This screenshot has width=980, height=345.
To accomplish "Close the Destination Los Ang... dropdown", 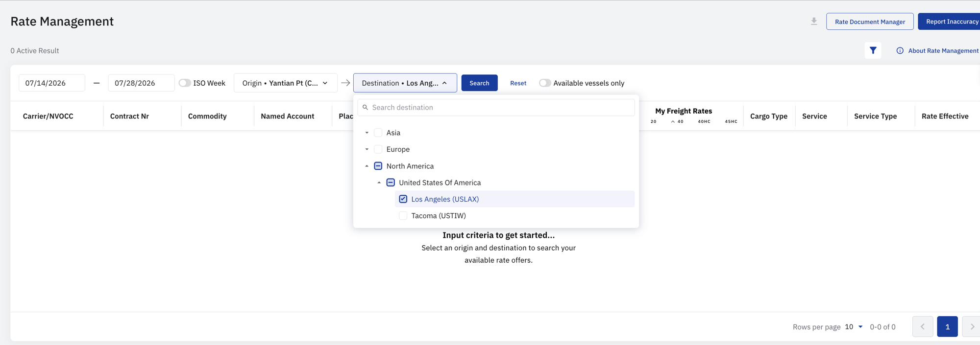I will (405, 83).
